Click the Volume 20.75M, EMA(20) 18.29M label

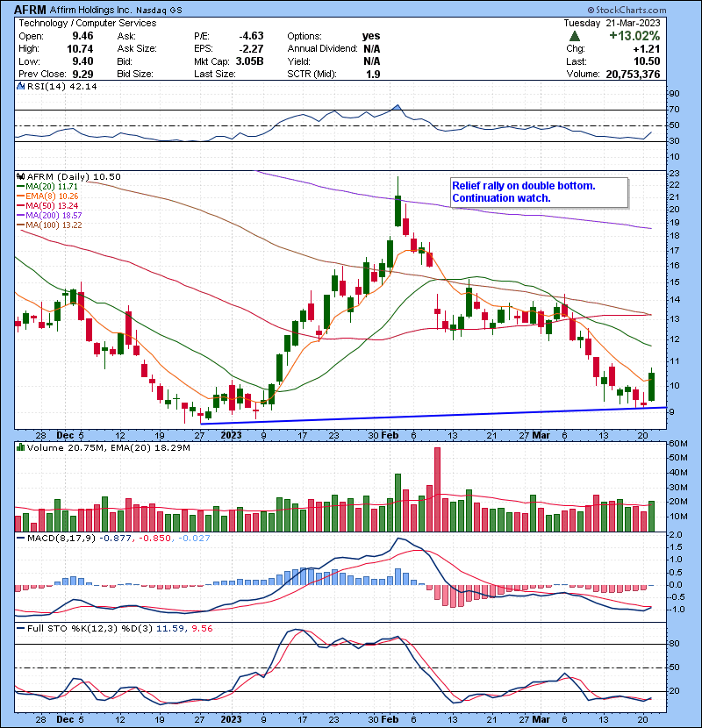[x=108, y=448]
